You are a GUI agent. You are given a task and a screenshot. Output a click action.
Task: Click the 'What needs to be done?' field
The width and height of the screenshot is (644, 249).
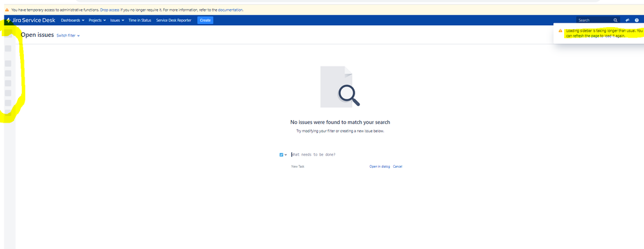click(x=347, y=155)
